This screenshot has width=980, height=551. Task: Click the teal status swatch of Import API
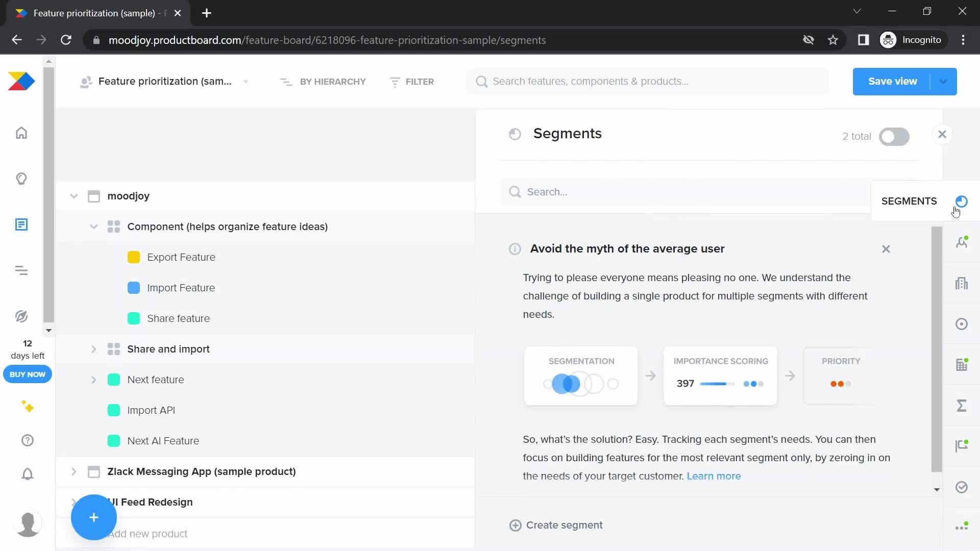tap(114, 410)
